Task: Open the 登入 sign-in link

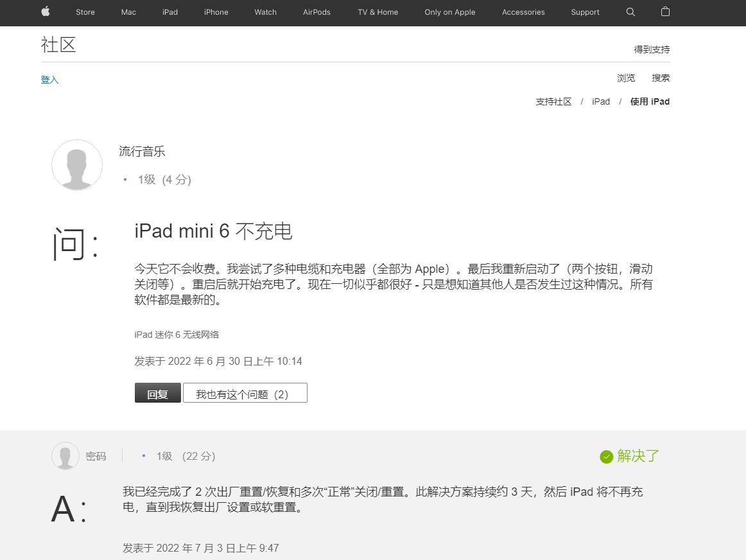Action: (50, 80)
